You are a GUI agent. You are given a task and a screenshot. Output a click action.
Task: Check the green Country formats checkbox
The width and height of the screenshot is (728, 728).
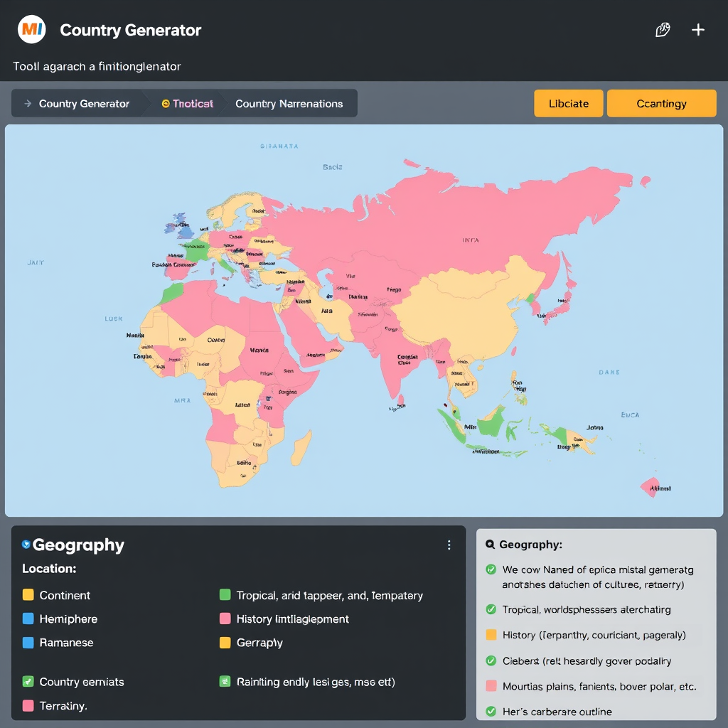click(26, 682)
